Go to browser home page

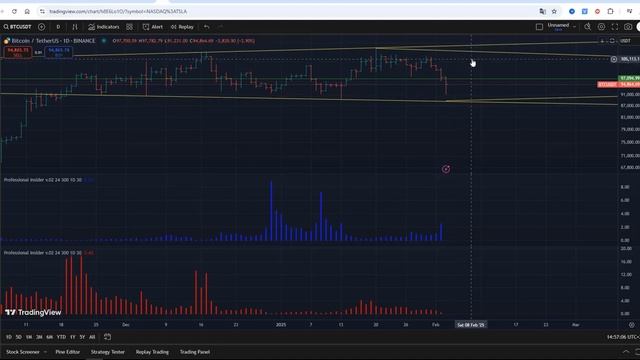pos(27,11)
